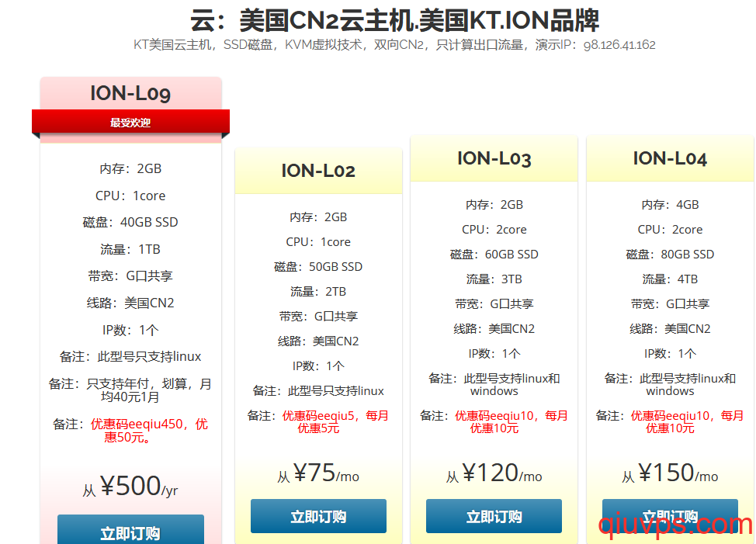This screenshot has height=544, width=756.
Task: Click 立即订购 button under ION-L04
Action: pos(670,516)
